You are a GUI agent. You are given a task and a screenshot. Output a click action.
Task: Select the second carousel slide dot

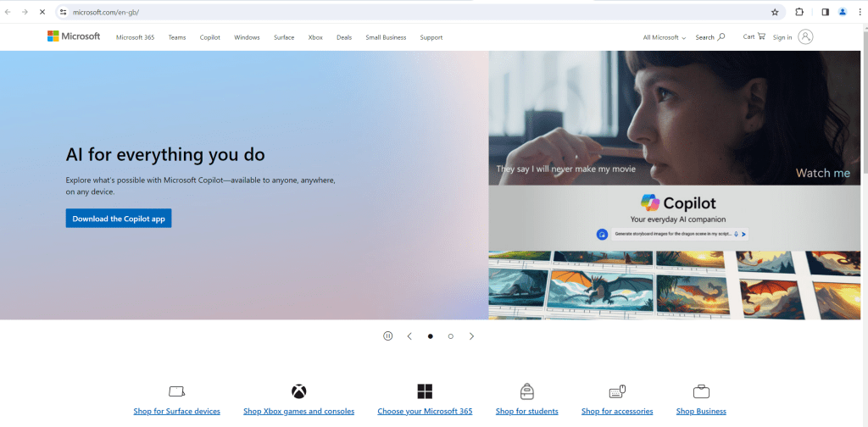click(x=450, y=336)
